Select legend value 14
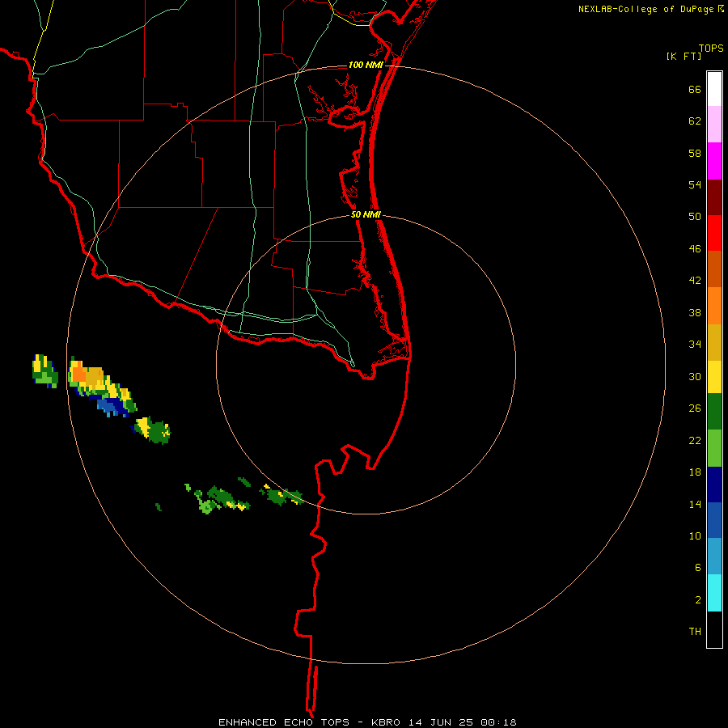 coord(695,504)
